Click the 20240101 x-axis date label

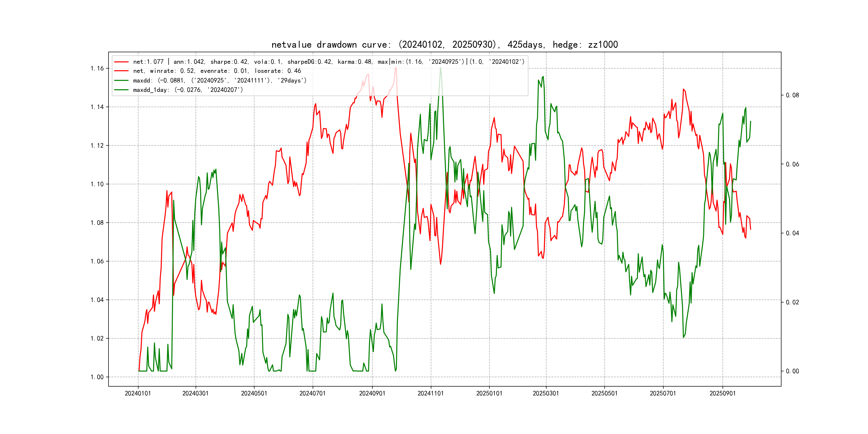138,393
